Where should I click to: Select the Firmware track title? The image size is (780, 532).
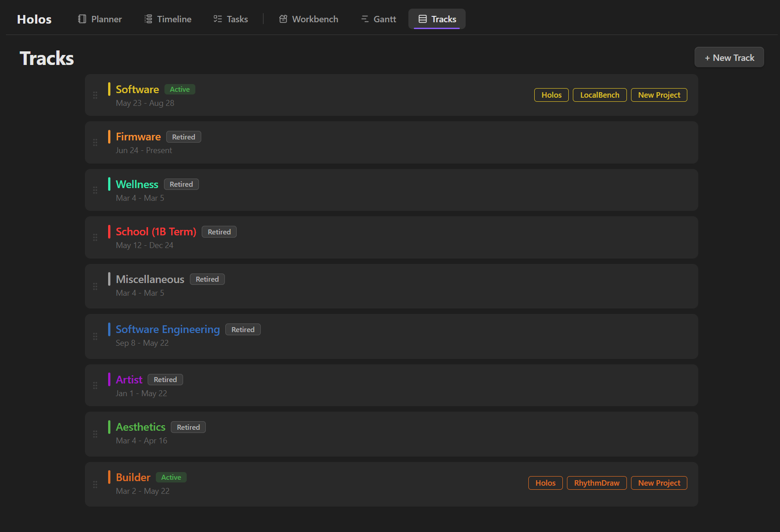pyautogui.click(x=138, y=137)
